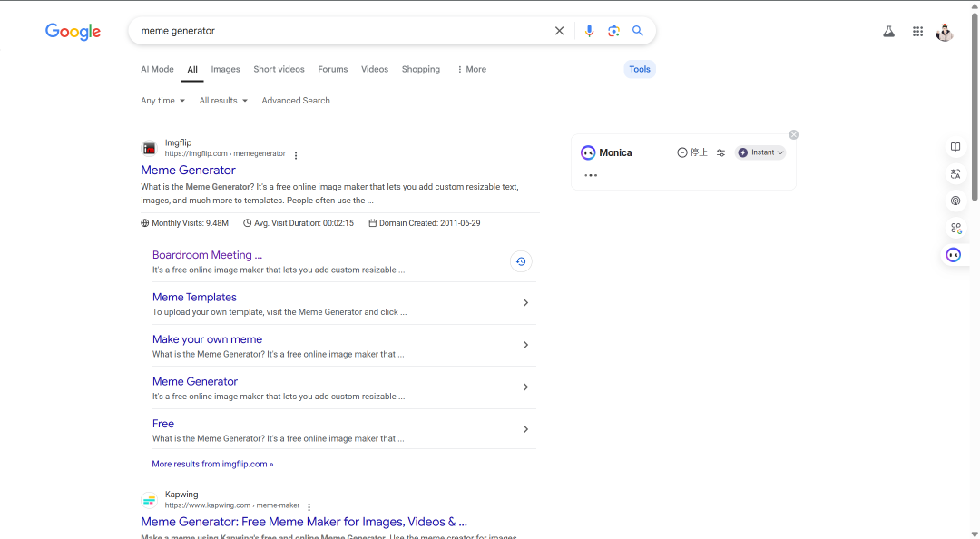This screenshot has width=980, height=539.
Task: Switch to Forums tab
Action: (332, 69)
